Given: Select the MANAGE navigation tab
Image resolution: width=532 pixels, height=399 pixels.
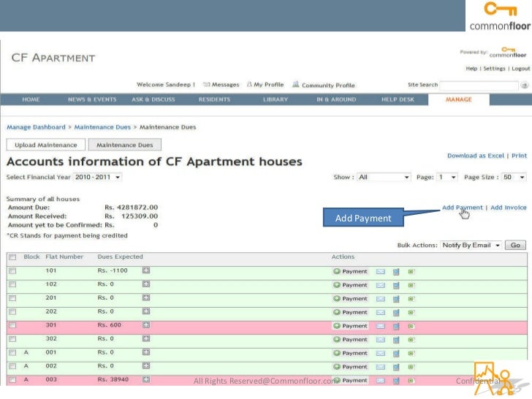Looking at the screenshot, I should tap(459, 99).
